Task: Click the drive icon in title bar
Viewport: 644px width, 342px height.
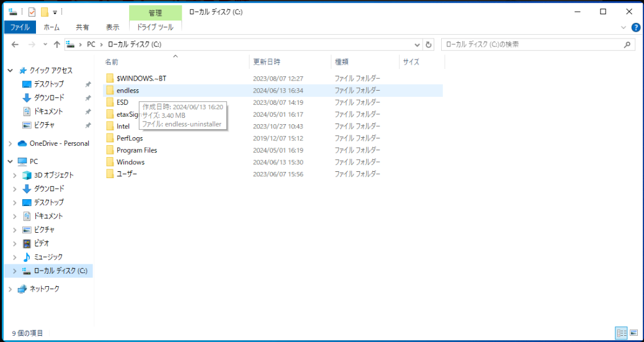Action: [13, 12]
